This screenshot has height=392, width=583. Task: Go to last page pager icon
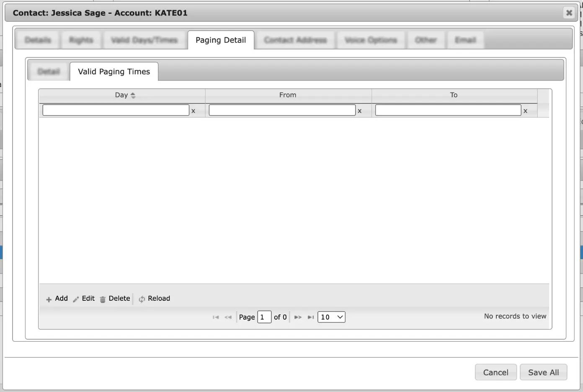311,317
